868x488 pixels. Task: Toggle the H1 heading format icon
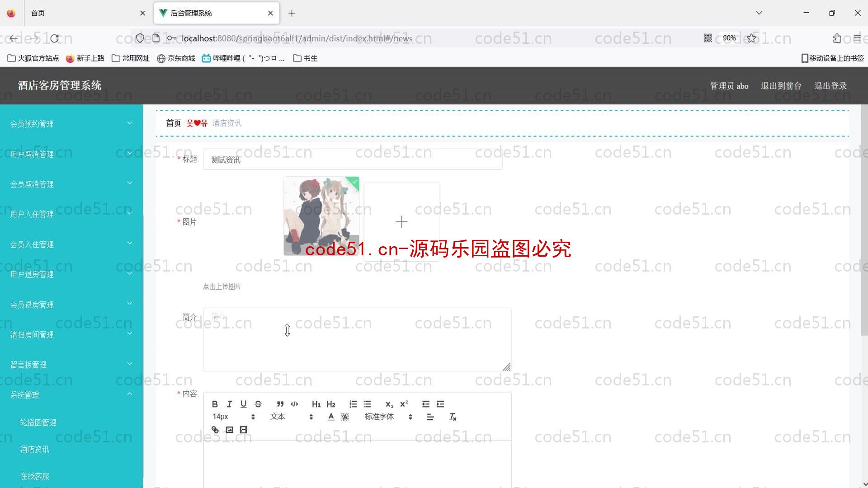(316, 404)
